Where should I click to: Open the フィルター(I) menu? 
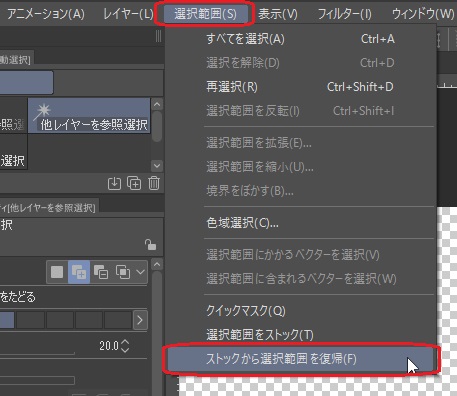[x=344, y=14]
